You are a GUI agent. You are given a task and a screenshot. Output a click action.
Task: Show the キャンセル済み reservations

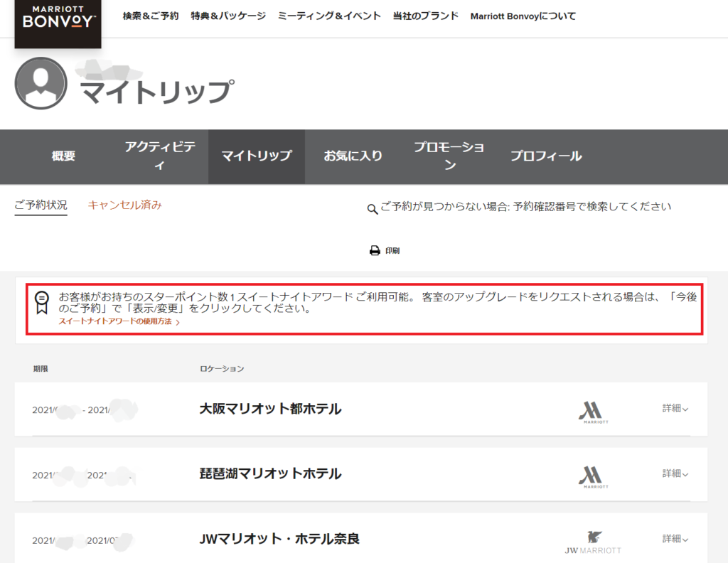tap(124, 205)
